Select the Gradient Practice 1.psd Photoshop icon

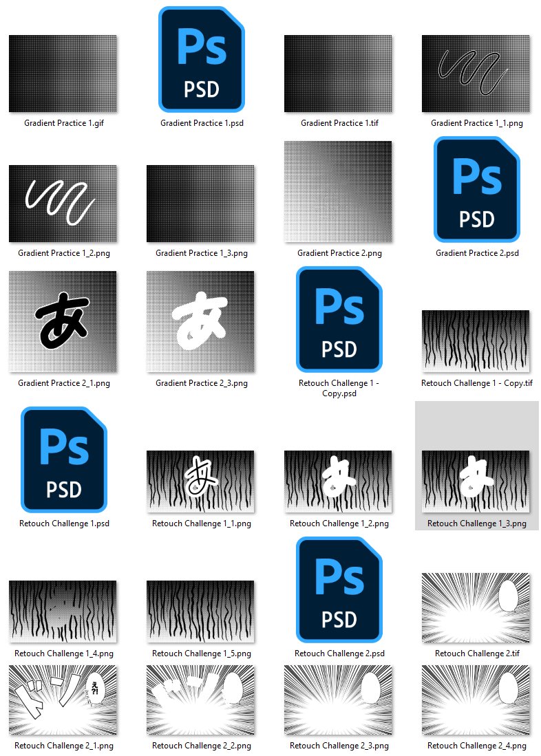202,59
